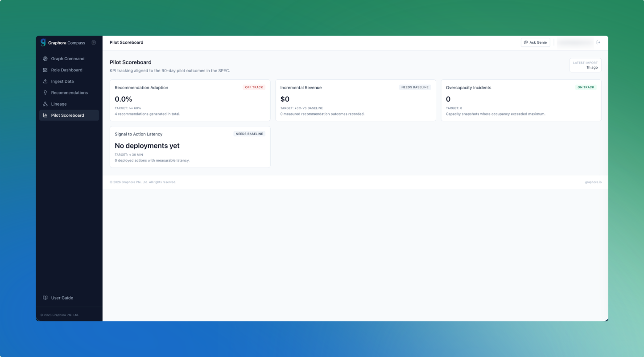
Task: Go to Ingest Data page
Action: 69,82
